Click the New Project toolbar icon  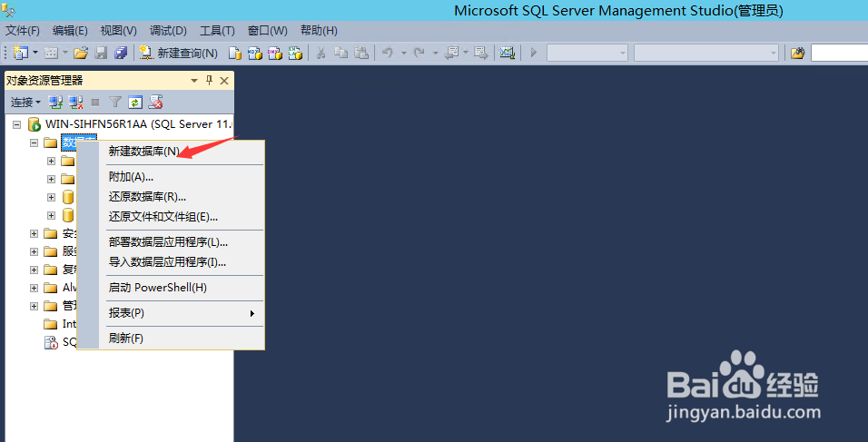click(21, 54)
